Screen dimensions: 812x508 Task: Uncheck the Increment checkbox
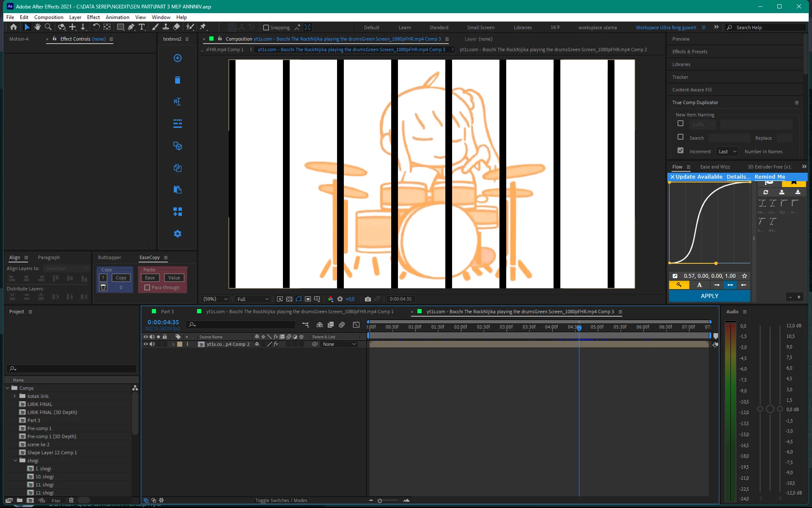[680, 151]
